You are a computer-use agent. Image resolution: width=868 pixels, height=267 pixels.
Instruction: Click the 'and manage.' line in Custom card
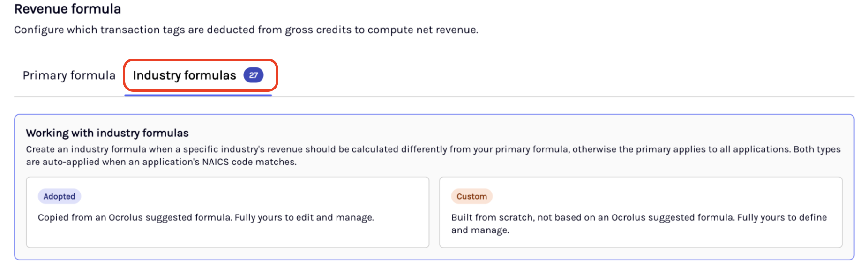(480, 230)
